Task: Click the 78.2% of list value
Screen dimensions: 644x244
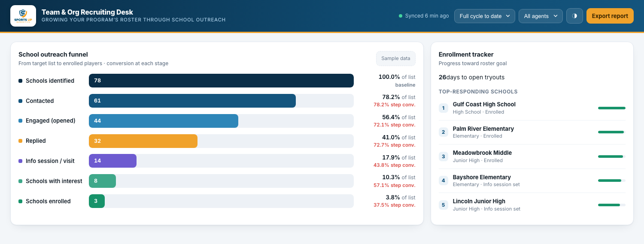Action: click(399, 97)
